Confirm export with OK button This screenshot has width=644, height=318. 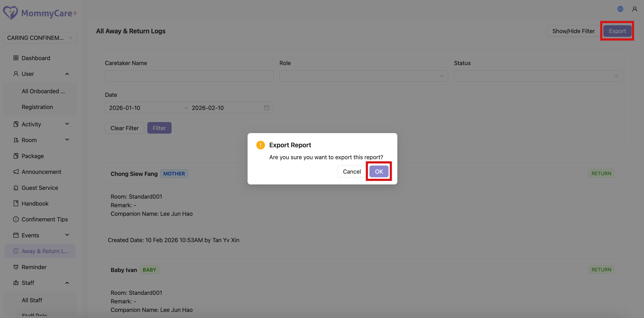click(x=378, y=172)
